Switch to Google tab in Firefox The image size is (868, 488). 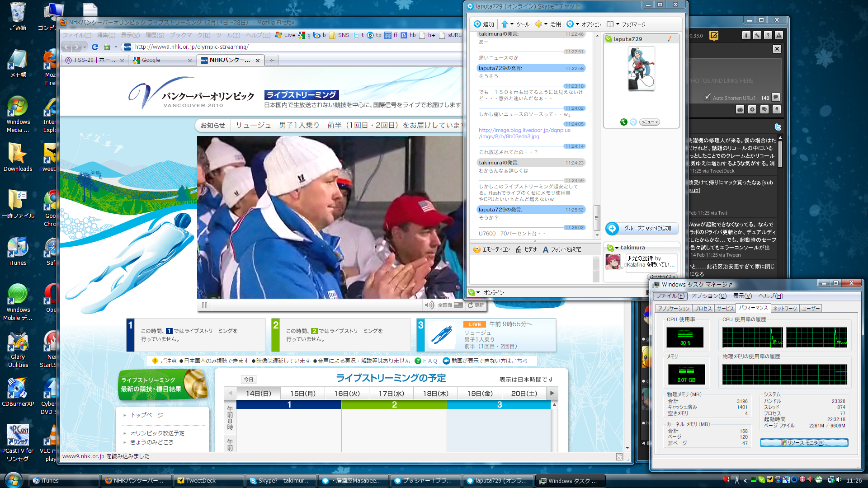[162, 60]
